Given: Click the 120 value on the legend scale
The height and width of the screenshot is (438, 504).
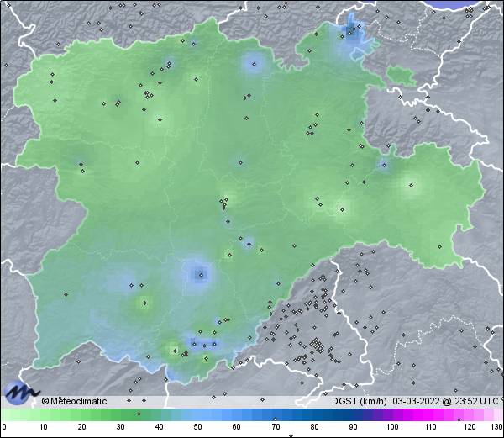Looking at the screenshot, I should (470, 427).
